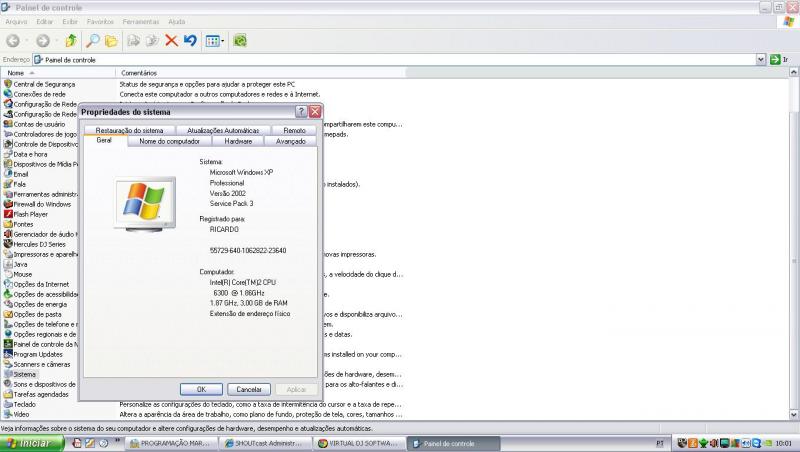Select the Teclado item
This screenshot has height=452, width=800.
(x=20, y=405)
